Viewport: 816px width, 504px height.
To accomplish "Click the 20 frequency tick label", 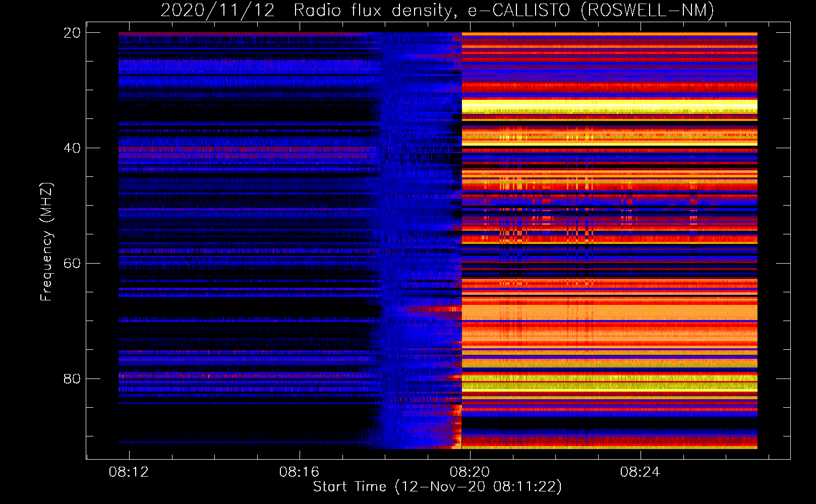I will (x=72, y=33).
